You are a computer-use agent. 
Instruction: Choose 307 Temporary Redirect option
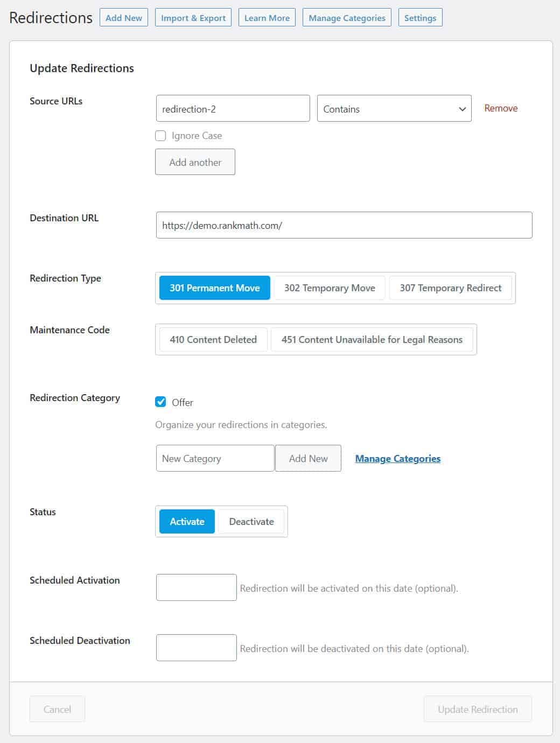450,288
